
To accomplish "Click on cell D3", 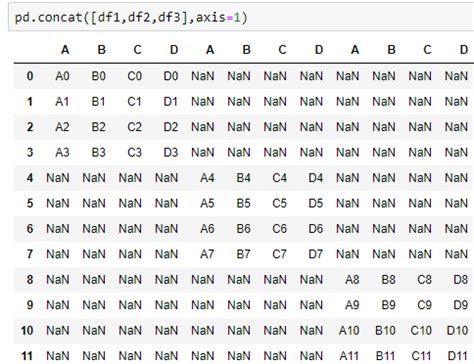I will (x=171, y=152).
